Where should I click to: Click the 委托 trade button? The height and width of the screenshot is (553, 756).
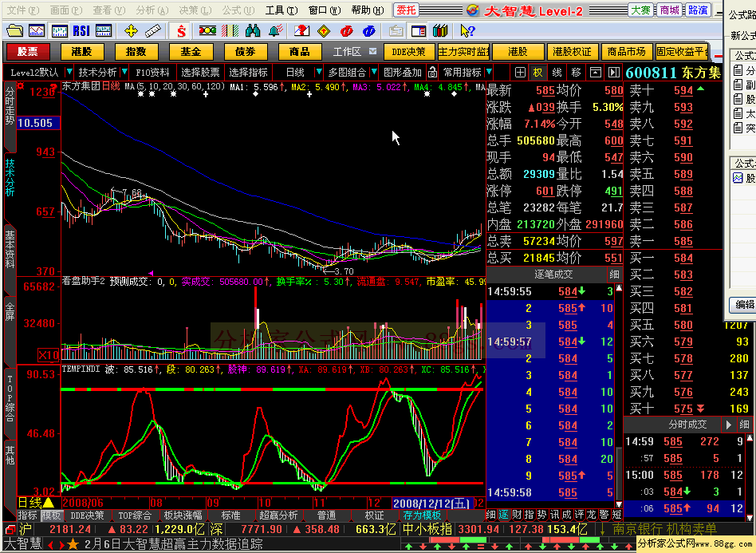point(407,10)
